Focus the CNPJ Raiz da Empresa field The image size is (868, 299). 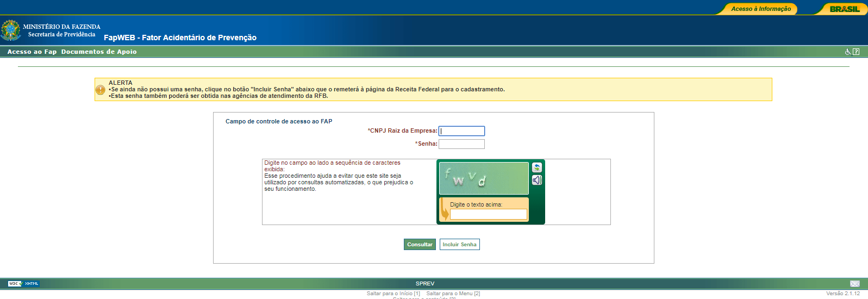click(x=461, y=131)
